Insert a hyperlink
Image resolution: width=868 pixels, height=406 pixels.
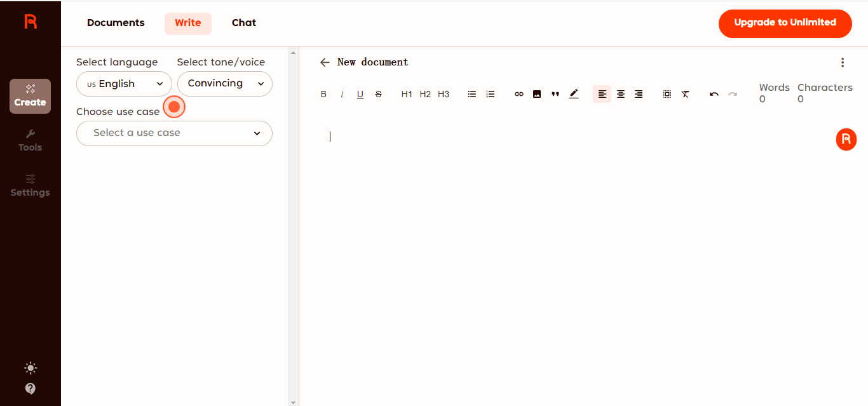pos(519,94)
